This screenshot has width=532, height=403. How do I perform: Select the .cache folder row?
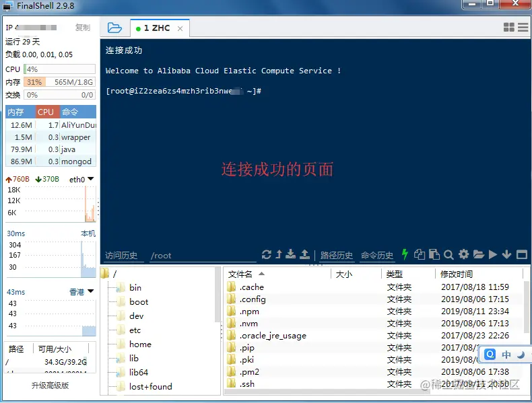374,287
